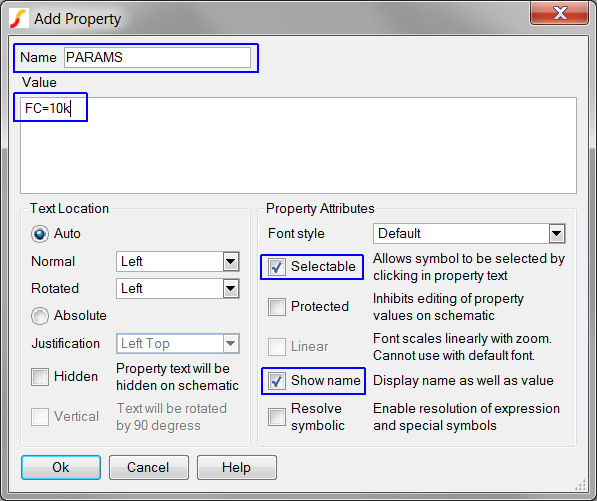Select the Absolute text location radio button

coord(40,316)
